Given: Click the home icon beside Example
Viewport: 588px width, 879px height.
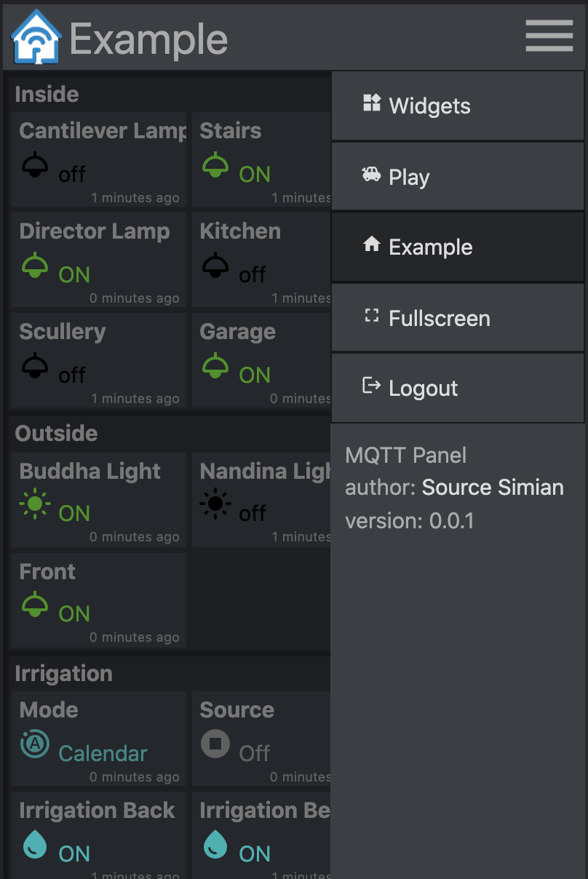Looking at the screenshot, I should (372, 244).
